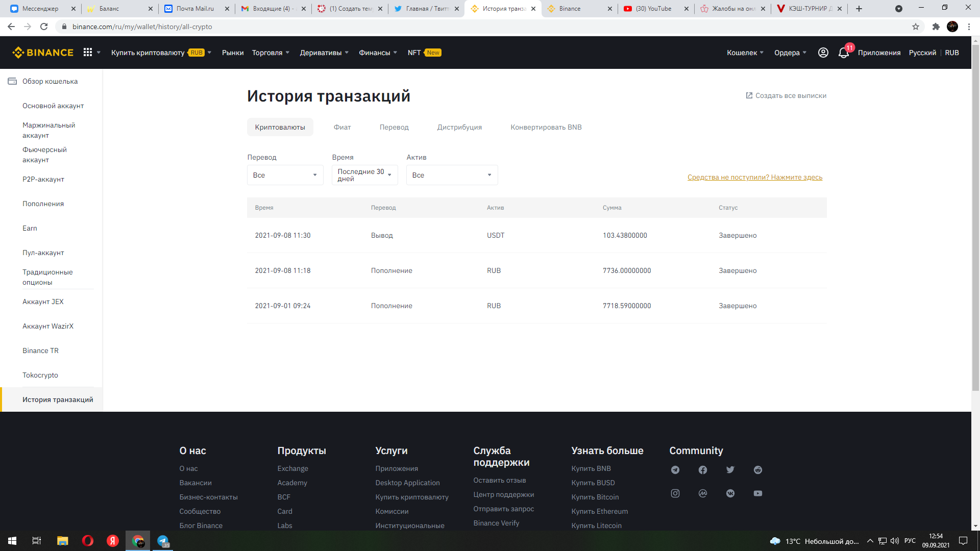Open Обзор кошелька in sidebar
Screen dimensions: 980x551
(x=50, y=81)
